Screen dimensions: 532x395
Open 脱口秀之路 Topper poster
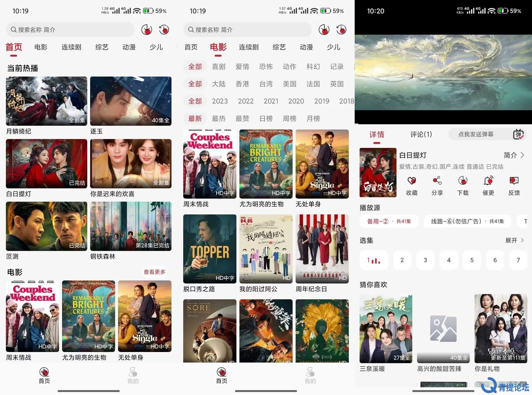coord(210,249)
